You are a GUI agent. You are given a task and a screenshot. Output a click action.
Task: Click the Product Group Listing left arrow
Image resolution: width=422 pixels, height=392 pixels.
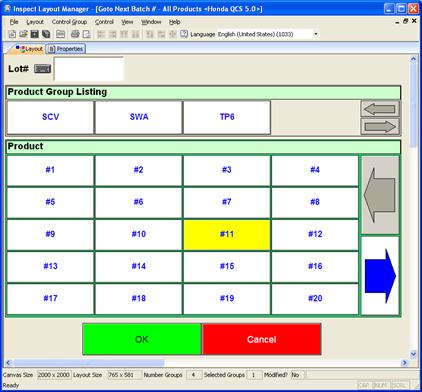click(380, 109)
